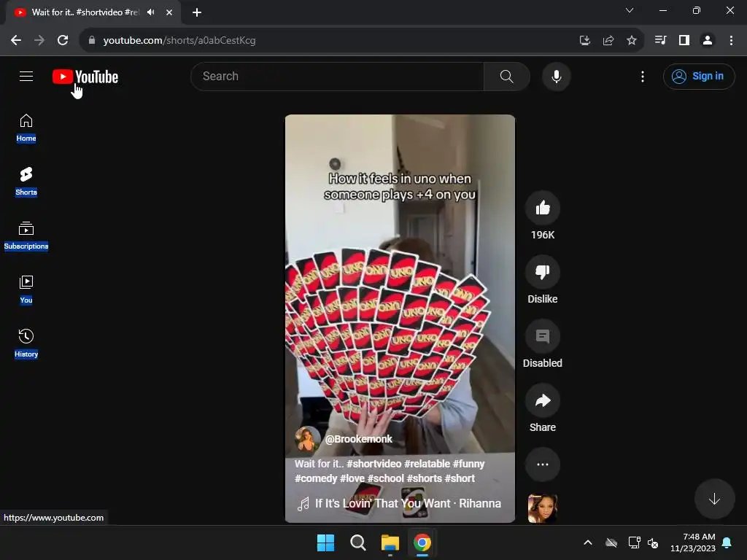Click the Chrome taskbar icon
Viewport: 747px width, 560px height.
pyautogui.click(x=422, y=542)
